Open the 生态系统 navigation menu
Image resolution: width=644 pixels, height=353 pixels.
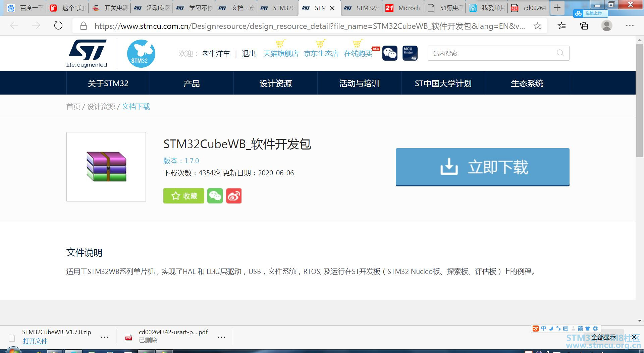[527, 83]
